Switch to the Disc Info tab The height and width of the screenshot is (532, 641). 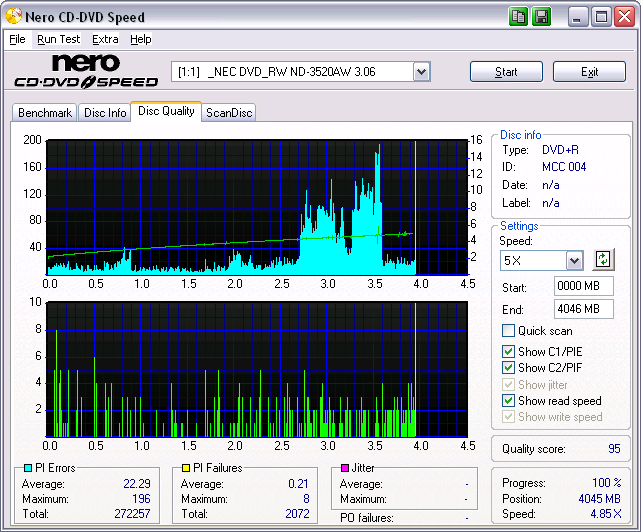click(x=105, y=112)
